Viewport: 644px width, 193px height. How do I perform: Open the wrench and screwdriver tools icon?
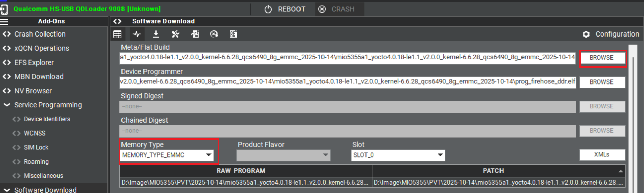tap(175, 34)
